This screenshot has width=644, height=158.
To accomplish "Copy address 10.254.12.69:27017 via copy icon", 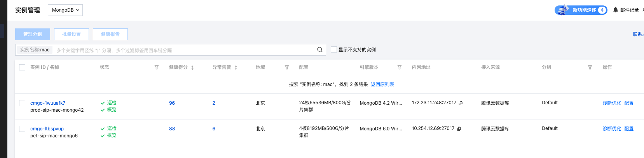I will [459, 129].
